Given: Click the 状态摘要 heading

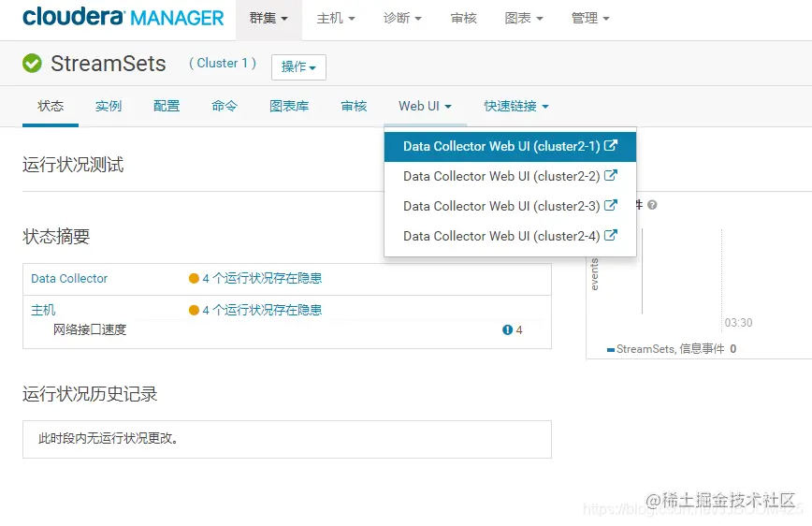Looking at the screenshot, I should 56,236.
